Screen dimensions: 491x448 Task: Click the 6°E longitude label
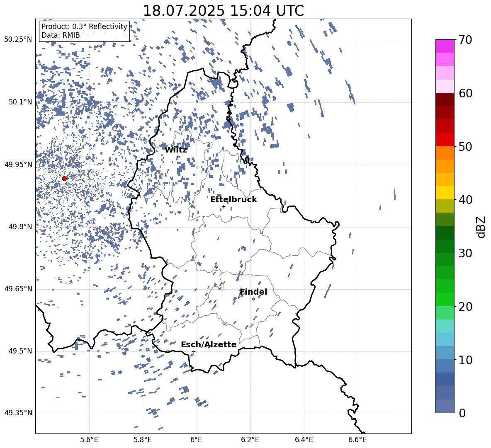coord(196,440)
